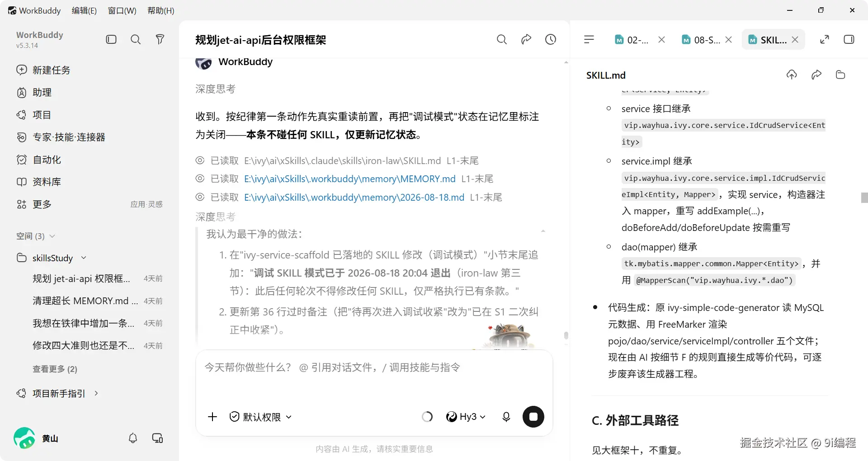Click the 应用·灵感 label
Image resolution: width=868 pixels, height=461 pixels.
pyautogui.click(x=146, y=204)
